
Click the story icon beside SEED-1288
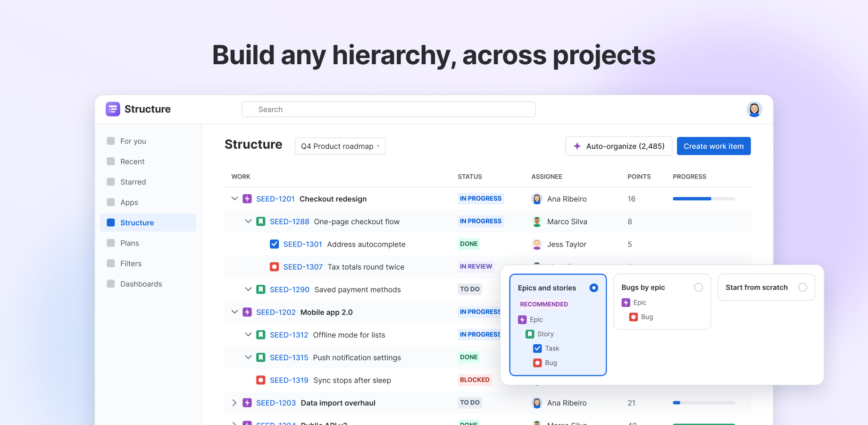[261, 221]
